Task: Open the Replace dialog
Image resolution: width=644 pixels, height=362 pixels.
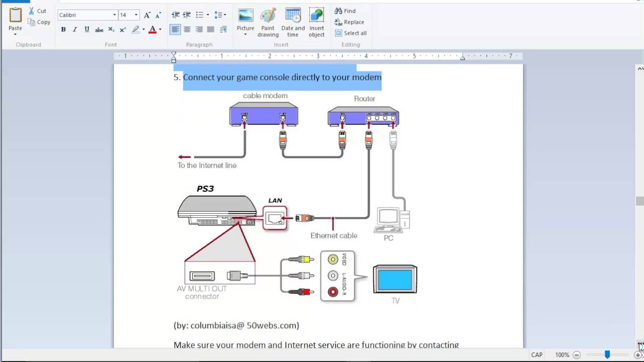Action: pos(349,22)
